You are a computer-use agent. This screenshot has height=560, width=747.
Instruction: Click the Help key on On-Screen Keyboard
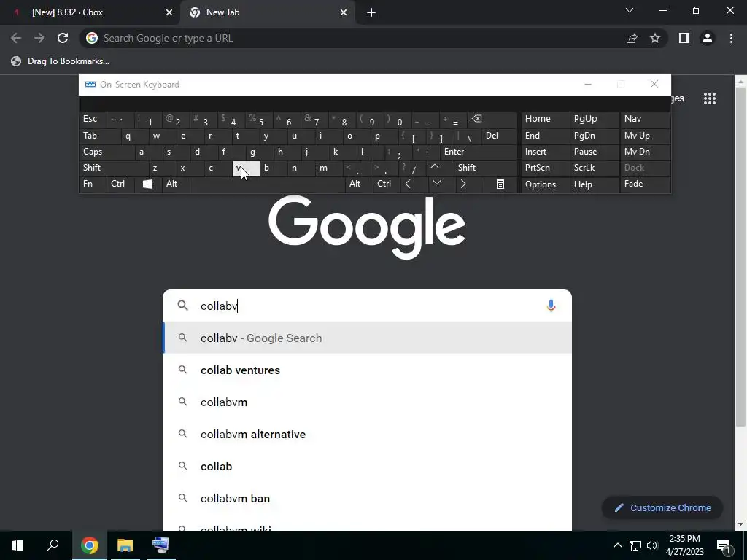(x=595, y=184)
